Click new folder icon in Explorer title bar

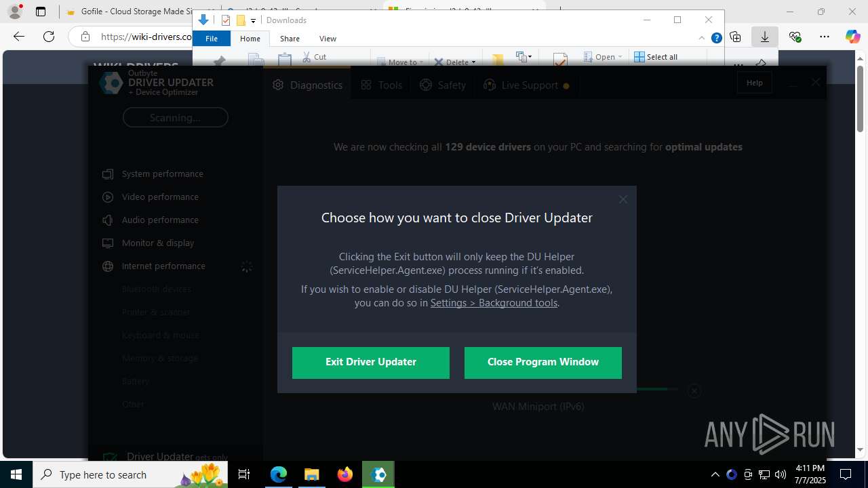pos(241,20)
